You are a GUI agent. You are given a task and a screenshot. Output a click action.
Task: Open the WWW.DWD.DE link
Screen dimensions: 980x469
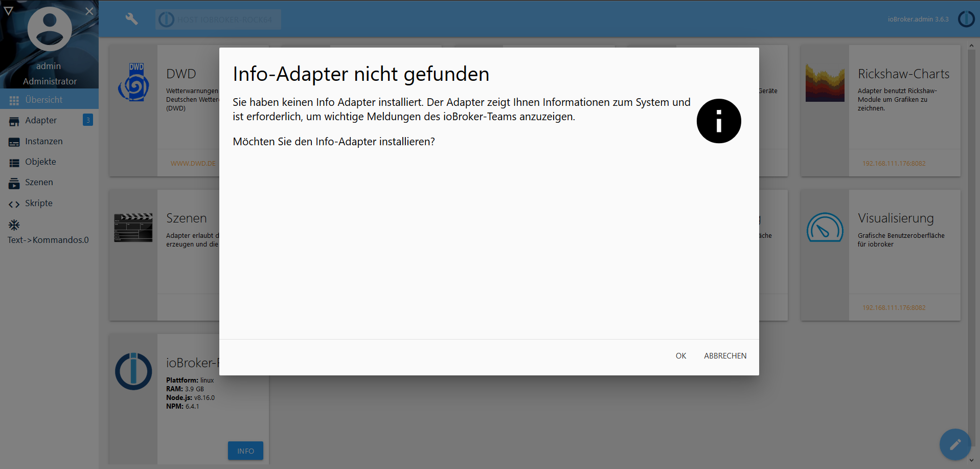[193, 164]
